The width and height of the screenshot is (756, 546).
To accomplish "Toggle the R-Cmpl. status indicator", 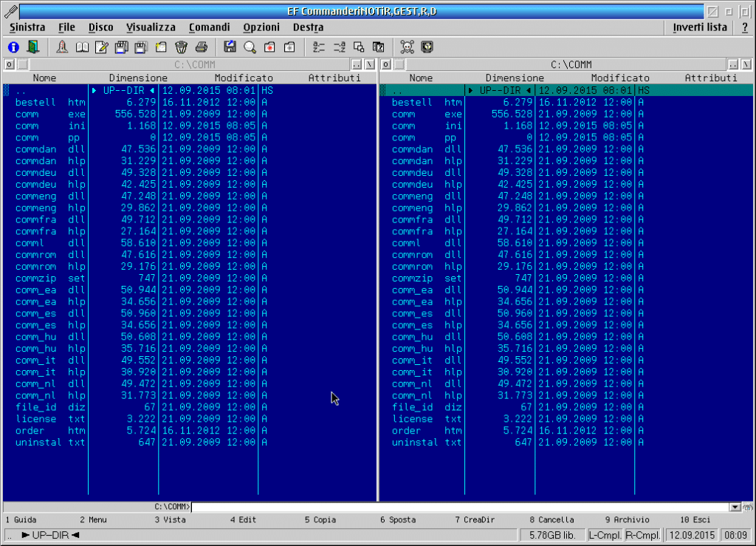I will (x=643, y=535).
